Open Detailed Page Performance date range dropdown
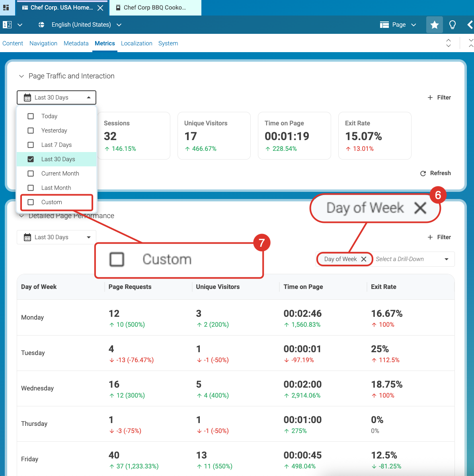The height and width of the screenshot is (476, 474). tap(57, 237)
